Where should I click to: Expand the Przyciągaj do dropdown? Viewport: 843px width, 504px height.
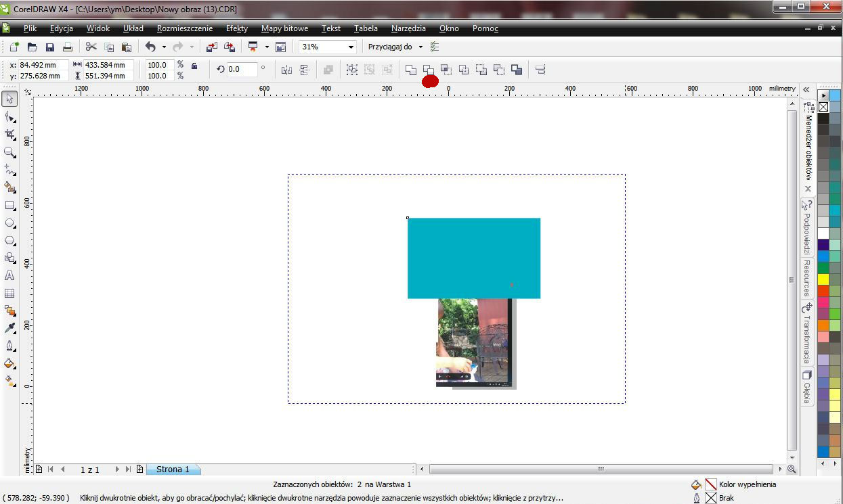[420, 47]
